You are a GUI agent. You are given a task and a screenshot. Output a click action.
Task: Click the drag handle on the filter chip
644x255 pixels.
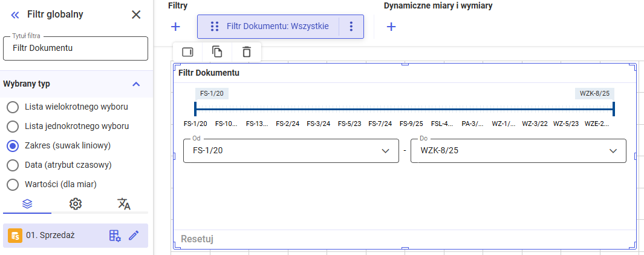click(214, 27)
